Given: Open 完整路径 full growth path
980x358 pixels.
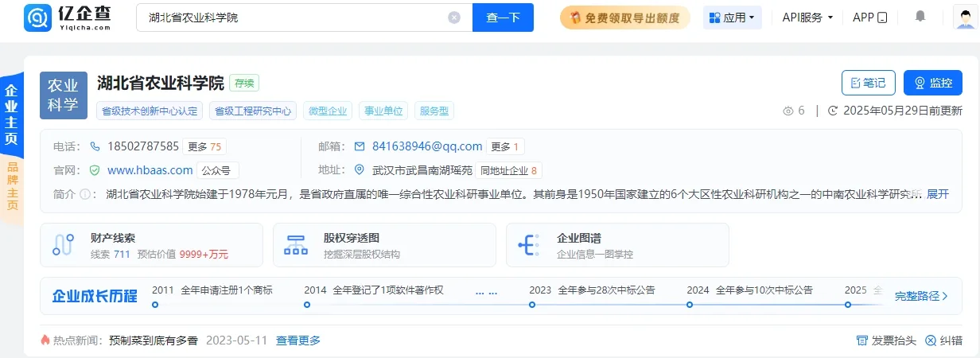Looking at the screenshot, I should (921, 296).
